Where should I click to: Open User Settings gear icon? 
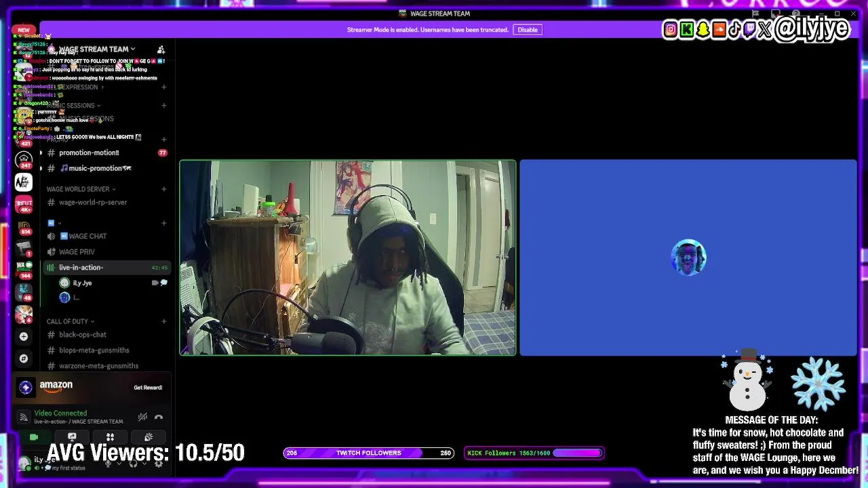tap(159, 464)
